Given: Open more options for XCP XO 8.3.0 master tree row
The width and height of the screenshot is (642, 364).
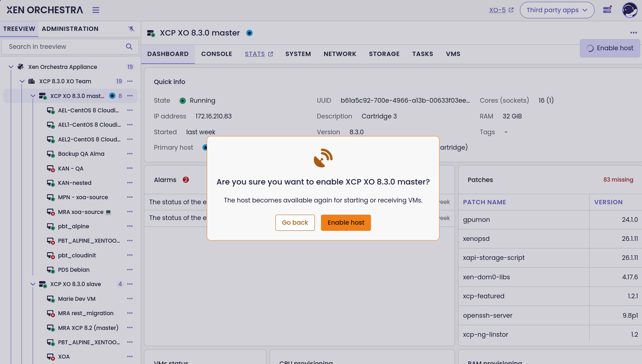Looking at the screenshot, I should click(x=130, y=96).
